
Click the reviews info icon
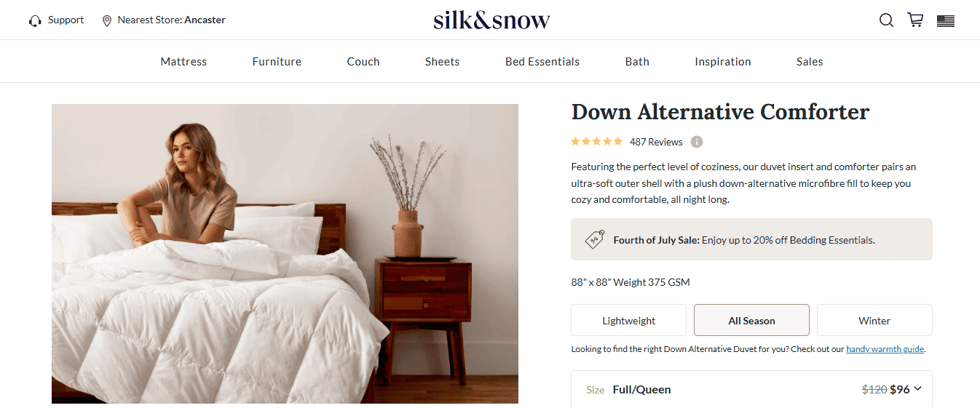[697, 142]
